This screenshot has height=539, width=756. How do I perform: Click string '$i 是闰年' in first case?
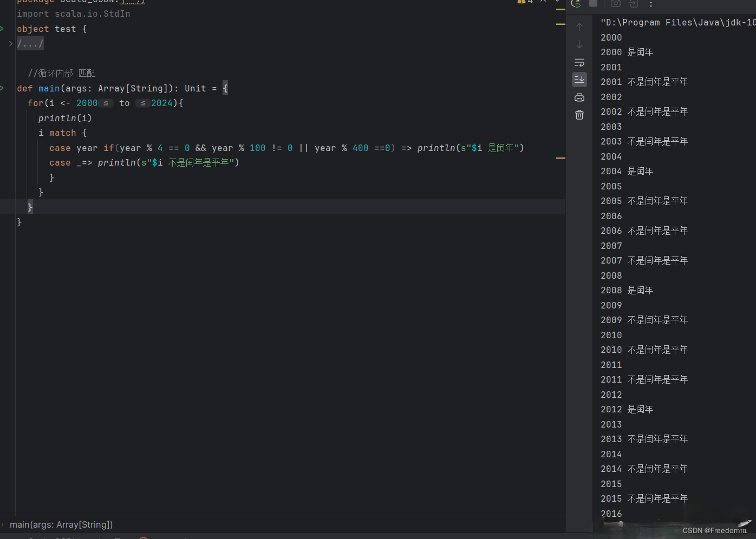[496, 148]
